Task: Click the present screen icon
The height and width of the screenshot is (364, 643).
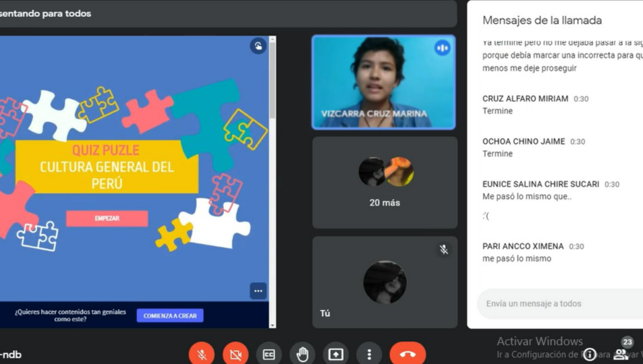Action: tap(335, 354)
